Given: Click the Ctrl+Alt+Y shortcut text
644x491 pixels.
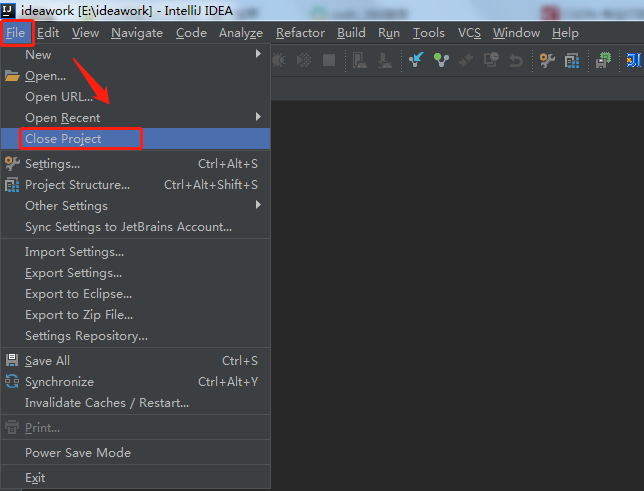Looking at the screenshot, I should pos(228,382).
